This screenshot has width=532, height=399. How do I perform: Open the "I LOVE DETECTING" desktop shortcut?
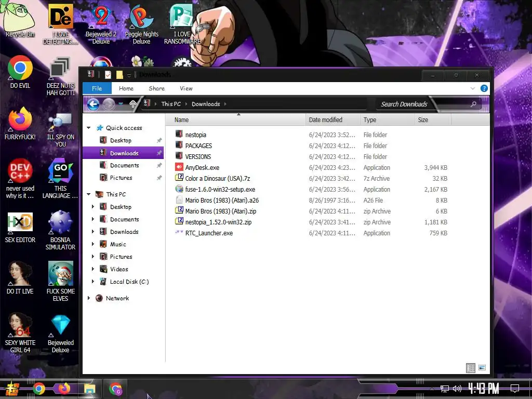pyautogui.click(x=60, y=24)
